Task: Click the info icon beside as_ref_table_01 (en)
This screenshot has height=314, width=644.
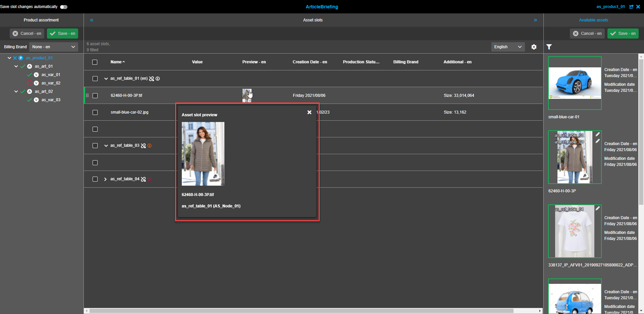Action: (x=158, y=78)
